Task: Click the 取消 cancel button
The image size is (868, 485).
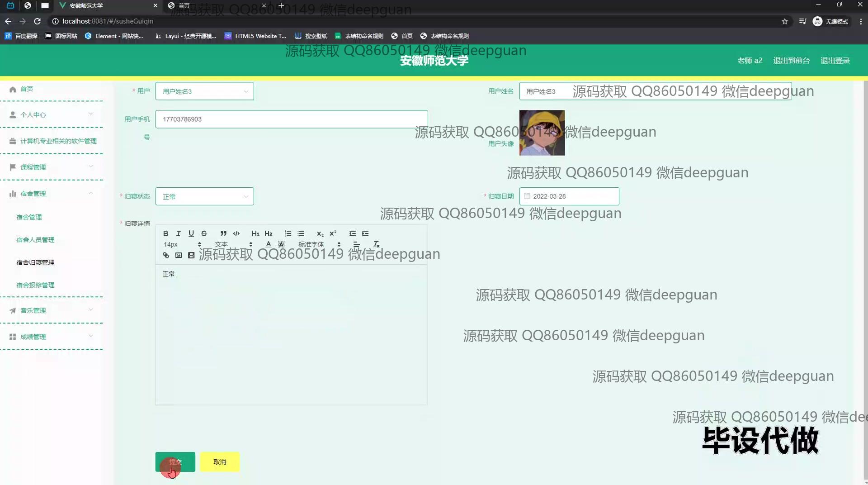Action: click(220, 462)
